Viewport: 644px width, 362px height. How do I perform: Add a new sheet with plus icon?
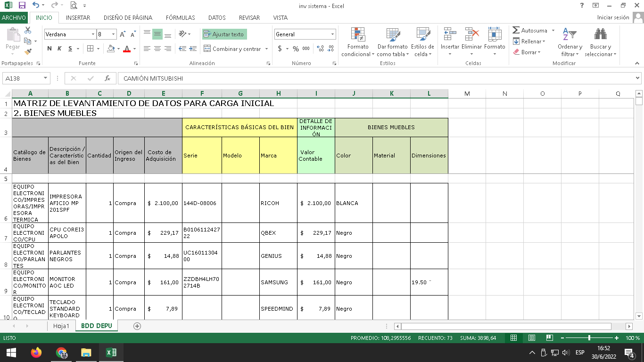[137, 326]
